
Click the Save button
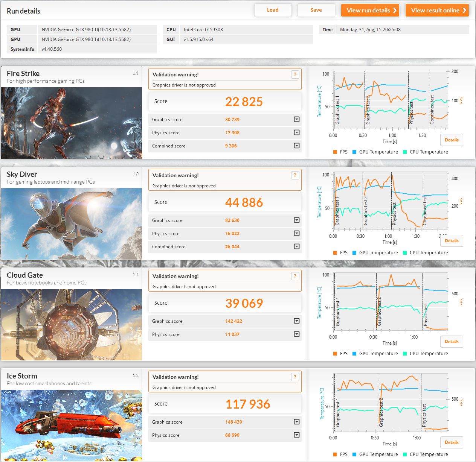click(x=316, y=10)
